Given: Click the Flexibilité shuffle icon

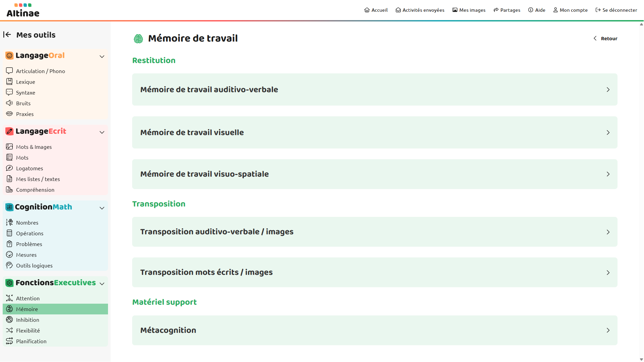Looking at the screenshot, I should click(x=9, y=330).
